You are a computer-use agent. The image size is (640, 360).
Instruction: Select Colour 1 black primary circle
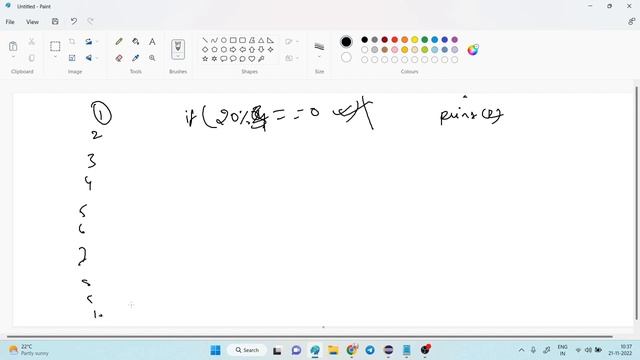pyautogui.click(x=346, y=42)
